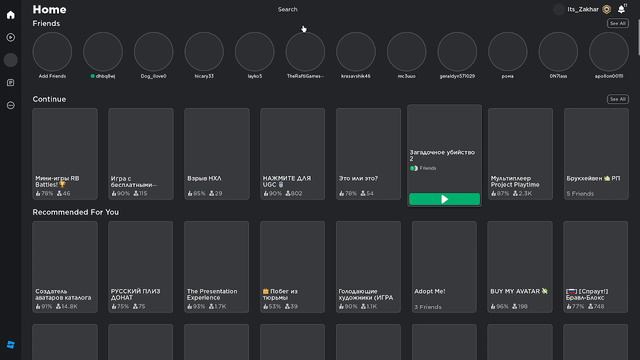Click the 5 Friends text on Брукхейвен

tap(580, 194)
